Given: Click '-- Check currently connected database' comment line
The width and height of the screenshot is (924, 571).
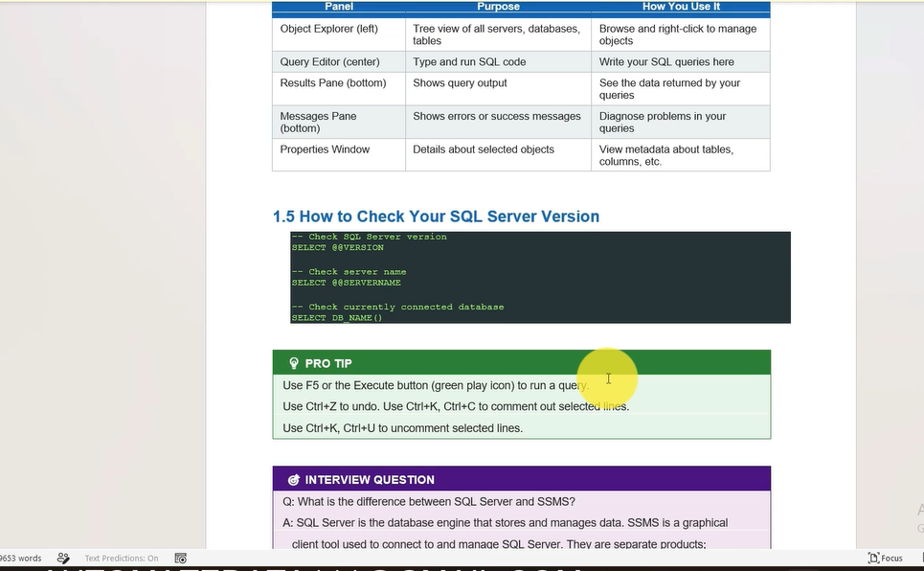Looking at the screenshot, I should [397, 307].
